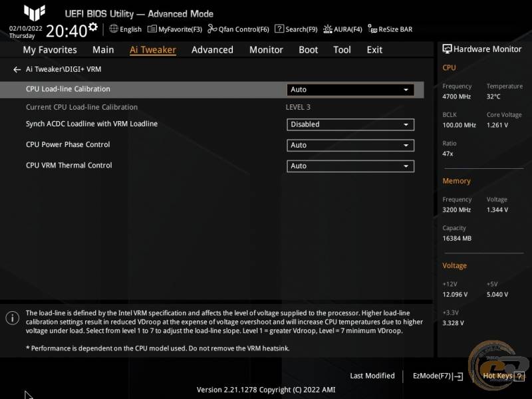Switch to EzMode(F7)
This screenshot has width=532, height=399.
(x=438, y=376)
